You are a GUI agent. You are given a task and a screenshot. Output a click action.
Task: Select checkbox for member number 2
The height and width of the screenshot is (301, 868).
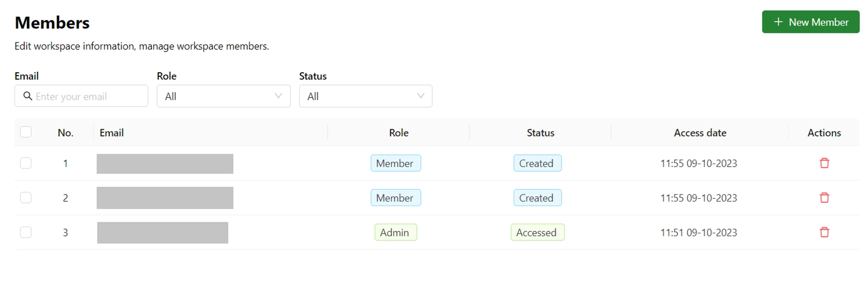point(26,198)
